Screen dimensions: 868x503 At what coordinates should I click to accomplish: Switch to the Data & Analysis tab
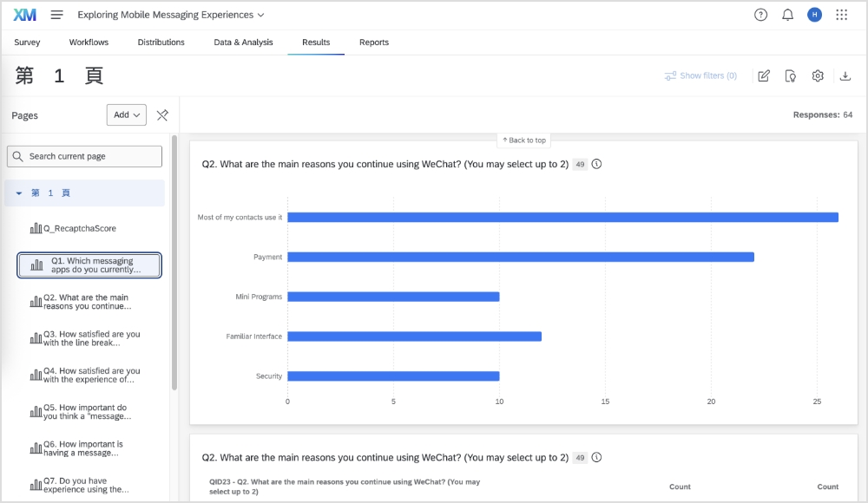tap(243, 42)
